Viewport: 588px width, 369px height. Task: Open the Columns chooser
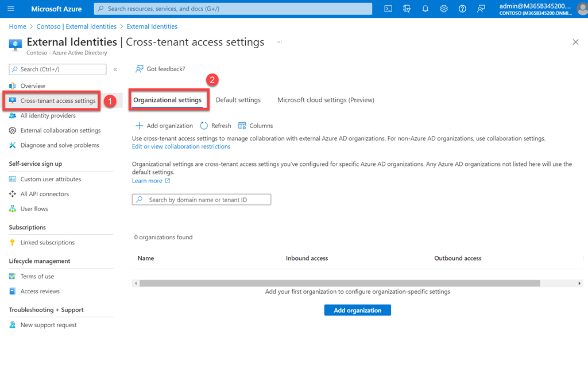point(256,126)
